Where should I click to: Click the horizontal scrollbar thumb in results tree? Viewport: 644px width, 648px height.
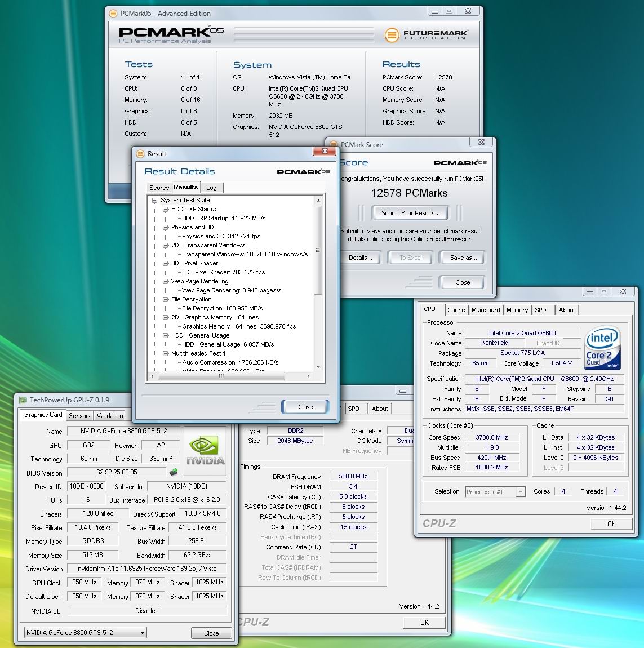click(x=221, y=376)
